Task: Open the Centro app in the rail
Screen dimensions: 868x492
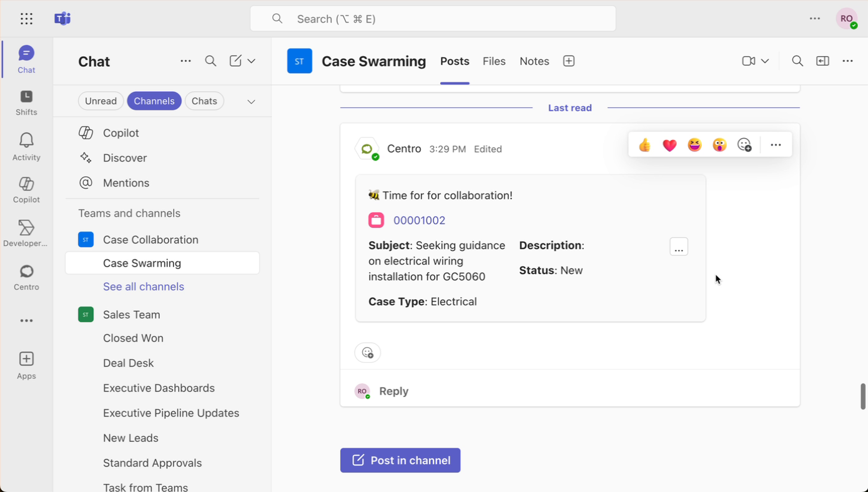Action: [x=26, y=278]
